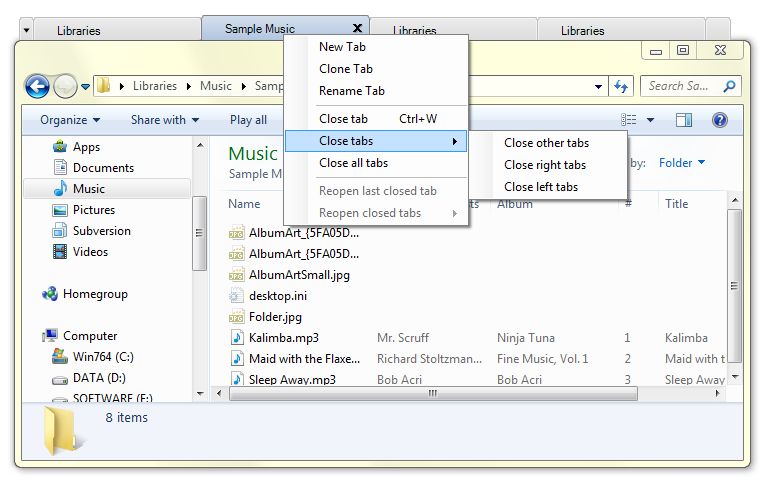Select the Homegroup icon in navigation pane

[50, 294]
